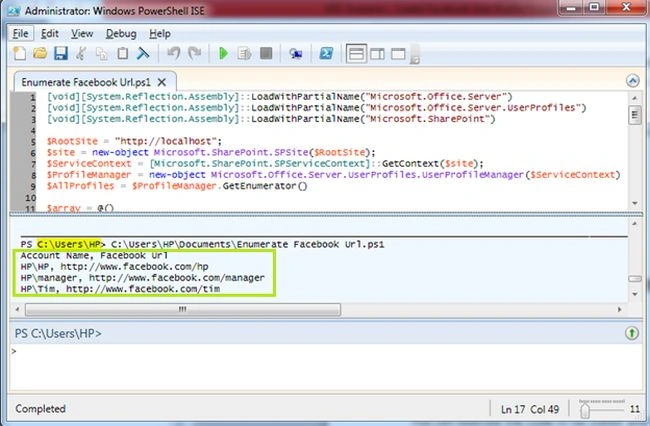Click output row 'HP\Tim, http://www.facebook.com/tim'
This screenshot has width=650, height=426.
pyautogui.click(x=120, y=289)
